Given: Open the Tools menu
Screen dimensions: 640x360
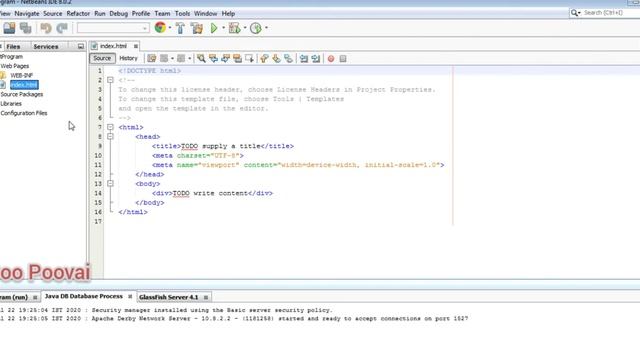Looking at the screenshot, I should click(182, 13).
